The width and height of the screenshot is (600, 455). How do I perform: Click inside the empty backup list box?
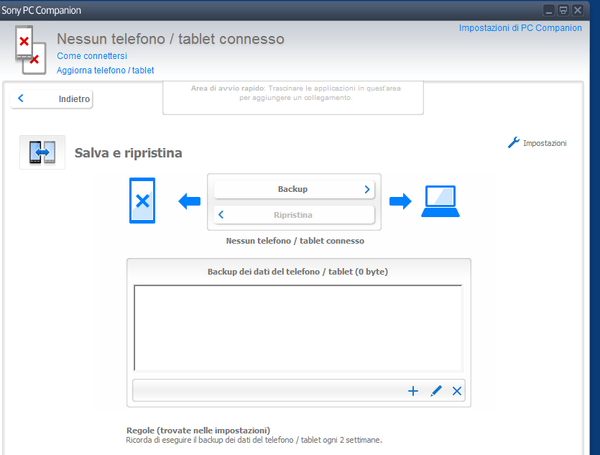(x=298, y=328)
